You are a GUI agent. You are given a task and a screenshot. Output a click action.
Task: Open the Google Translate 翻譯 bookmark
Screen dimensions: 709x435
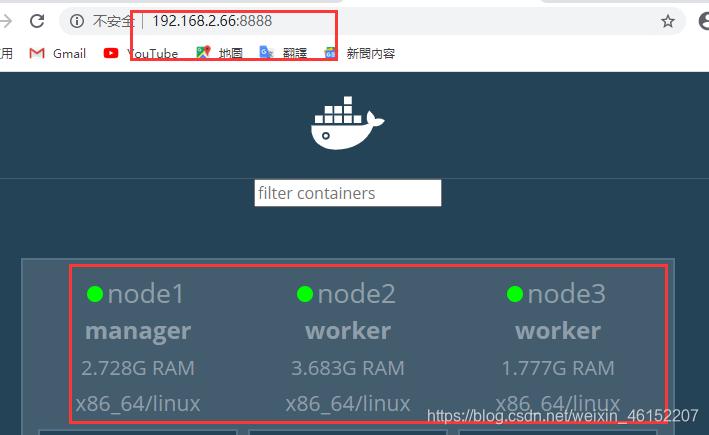coord(284,53)
